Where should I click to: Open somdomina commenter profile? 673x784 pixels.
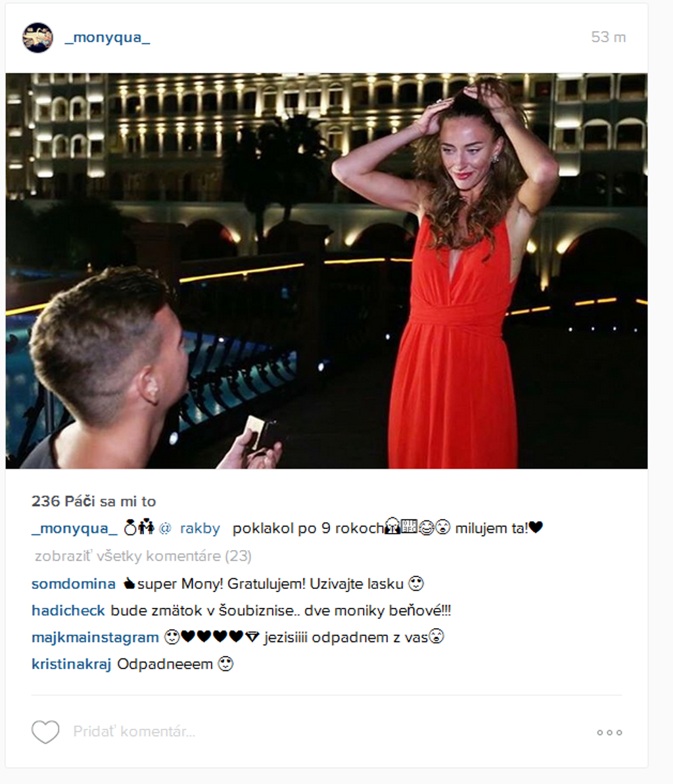click(x=74, y=584)
